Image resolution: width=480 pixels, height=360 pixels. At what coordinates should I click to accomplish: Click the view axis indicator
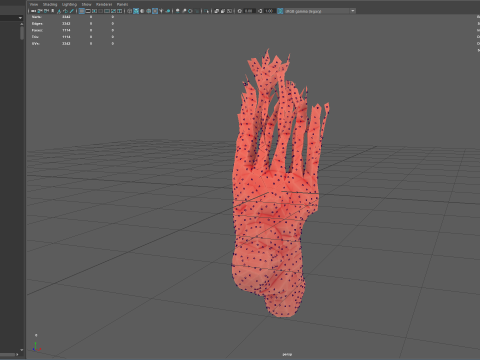(36, 347)
